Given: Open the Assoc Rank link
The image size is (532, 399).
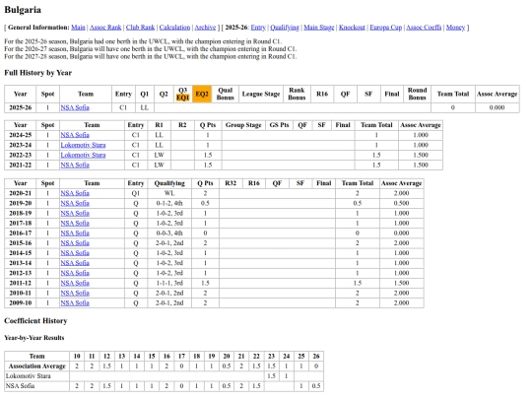Looking at the screenshot, I should 105,28.
